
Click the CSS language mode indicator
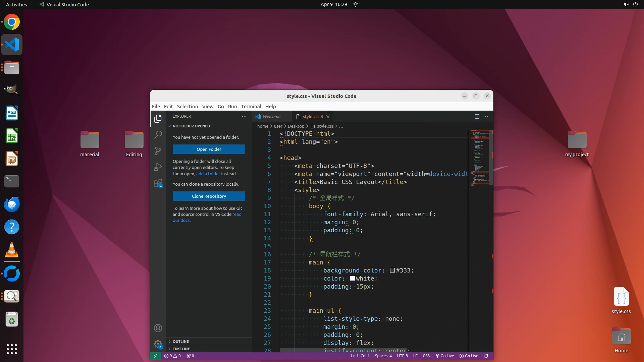[x=426, y=356]
